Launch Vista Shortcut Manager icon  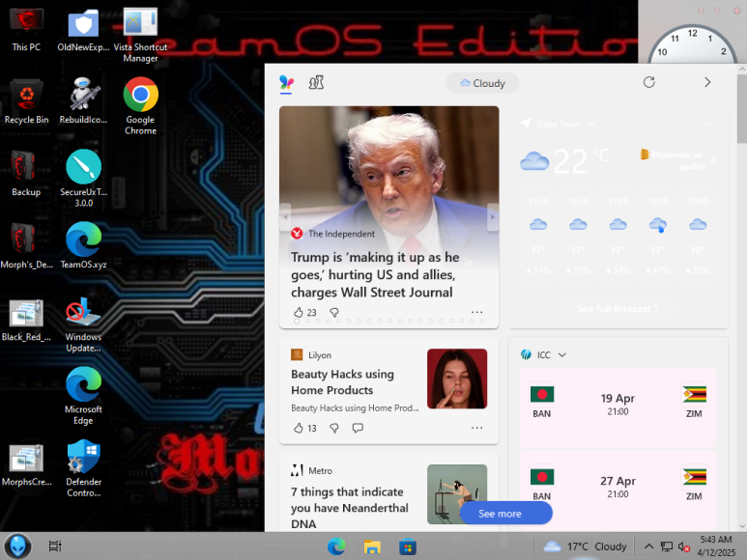pyautogui.click(x=140, y=35)
